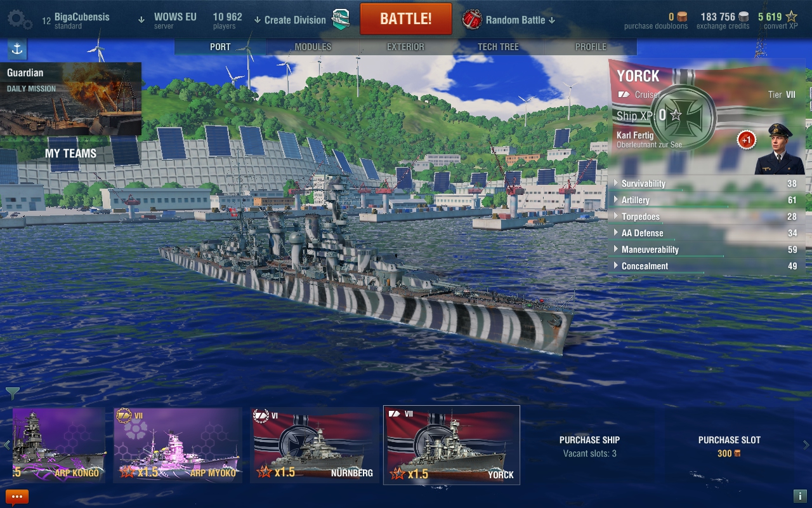The width and height of the screenshot is (812, 508).
Task: Open the Guardian daily mission banner
Action: tap(71, 99)
